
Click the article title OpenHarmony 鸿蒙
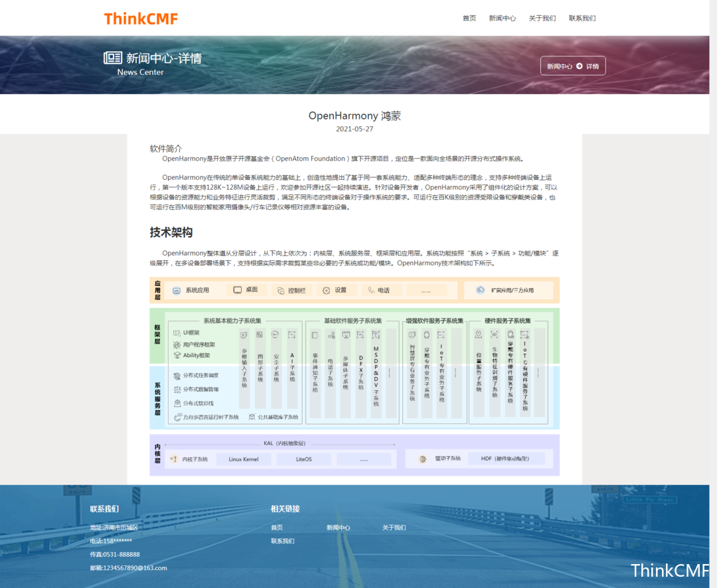click(x=355, y=115)
